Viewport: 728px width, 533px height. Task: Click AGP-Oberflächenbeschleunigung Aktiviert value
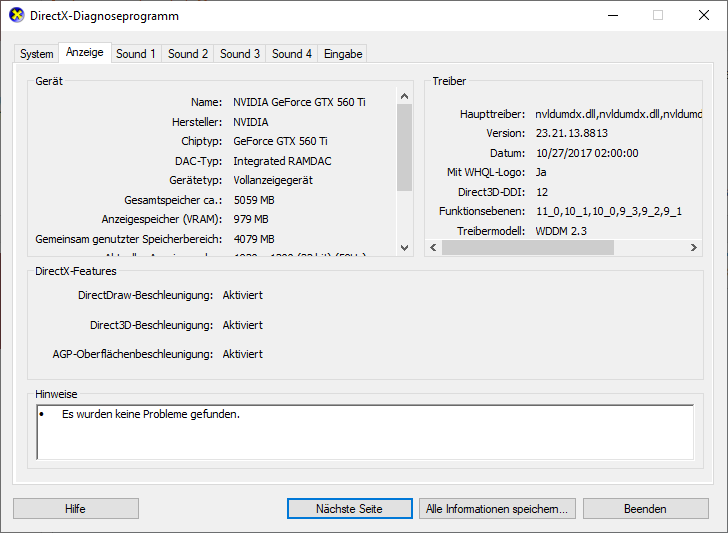point(242,354)
